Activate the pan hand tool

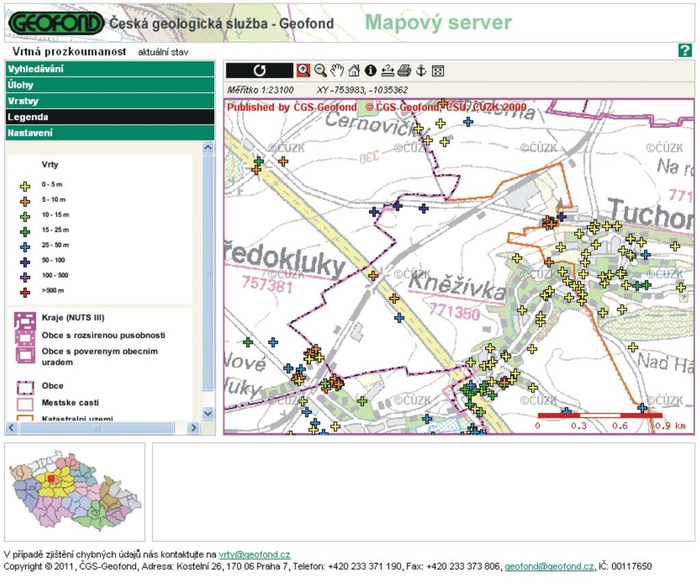(x=337, y=70)
